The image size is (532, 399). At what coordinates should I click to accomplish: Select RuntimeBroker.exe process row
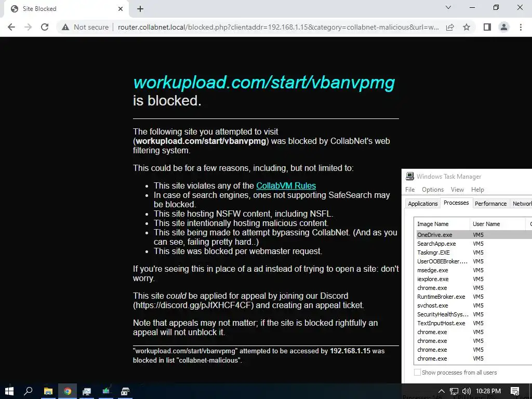pyautogui.click(x=474, y=297)
